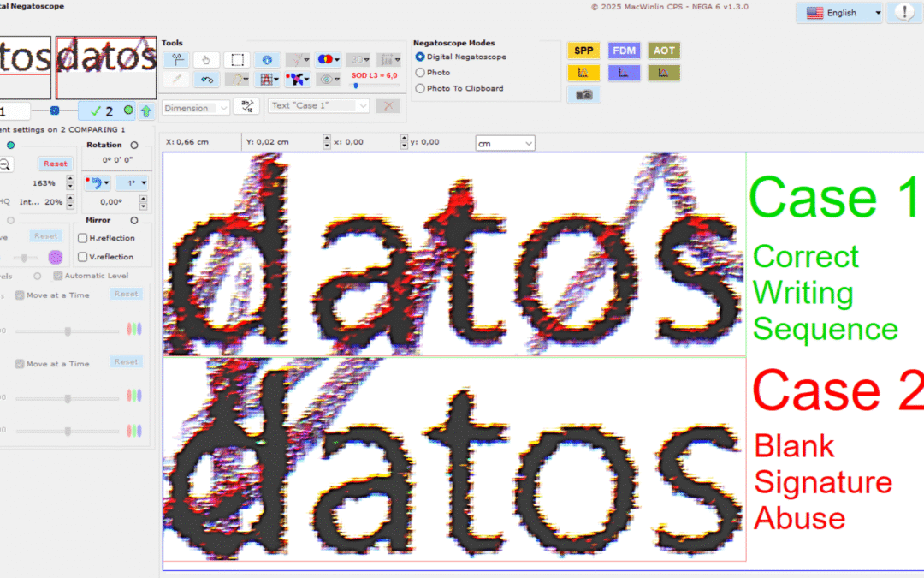Select the origin coordinates tool
This screenshot has width=924, height=578.
coord(177,60)
